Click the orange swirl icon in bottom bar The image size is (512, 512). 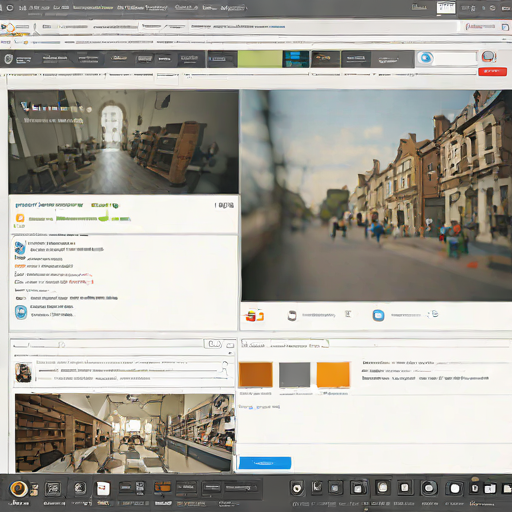click(18, 489)
